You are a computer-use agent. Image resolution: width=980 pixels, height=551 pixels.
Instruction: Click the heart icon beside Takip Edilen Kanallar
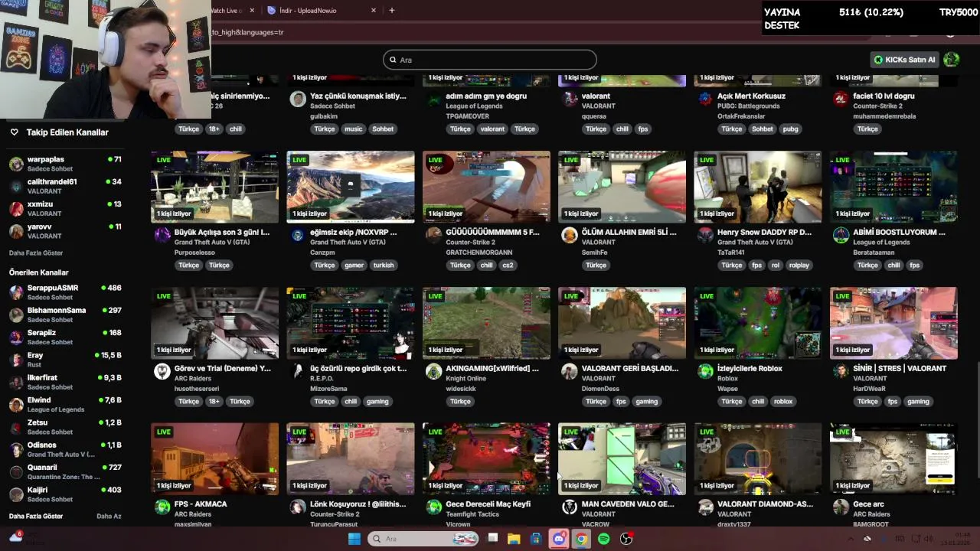(14, 132)
